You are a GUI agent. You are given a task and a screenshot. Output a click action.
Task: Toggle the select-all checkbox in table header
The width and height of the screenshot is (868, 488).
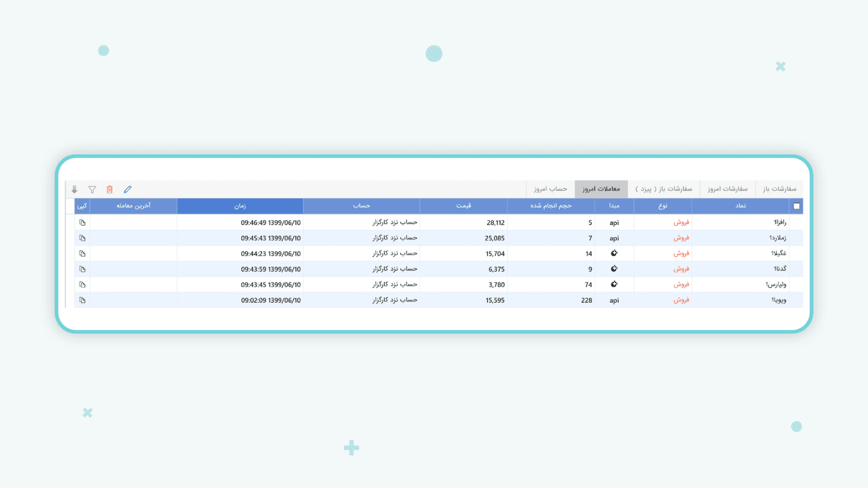click(x=796, y=206)
